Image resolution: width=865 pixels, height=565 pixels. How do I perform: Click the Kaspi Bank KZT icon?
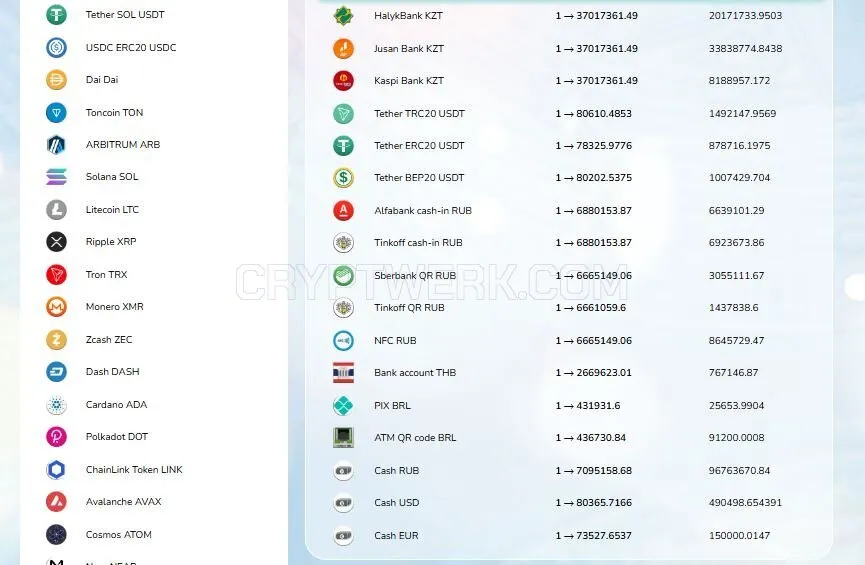pos(343,81)
